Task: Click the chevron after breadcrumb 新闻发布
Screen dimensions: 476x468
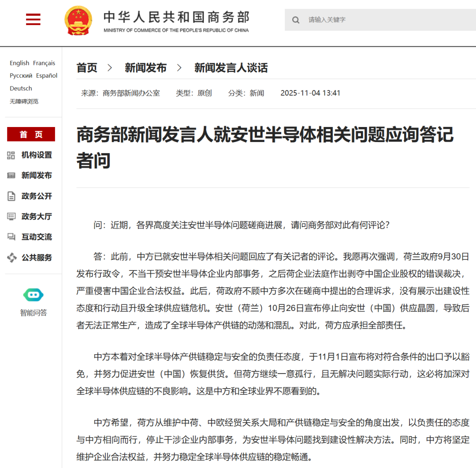Action: (179, 67)
